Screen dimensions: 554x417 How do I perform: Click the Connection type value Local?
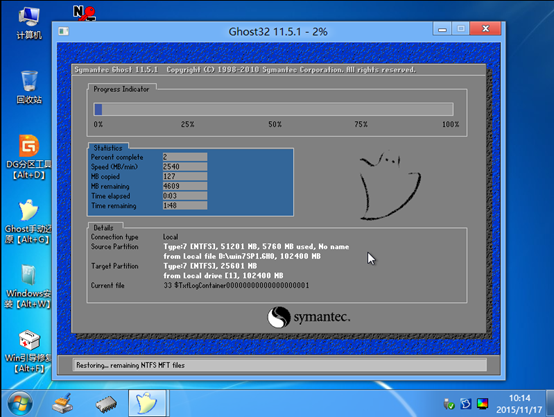point(171,237)
